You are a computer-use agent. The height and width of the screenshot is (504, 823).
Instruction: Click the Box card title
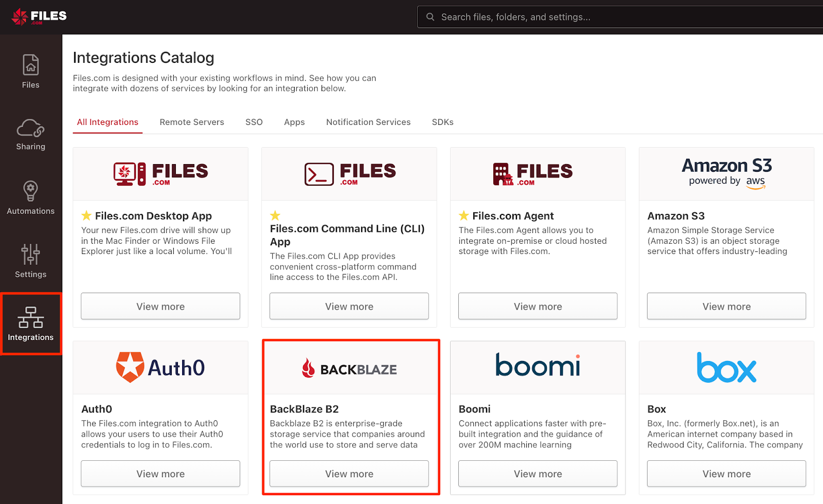(657, 409)
